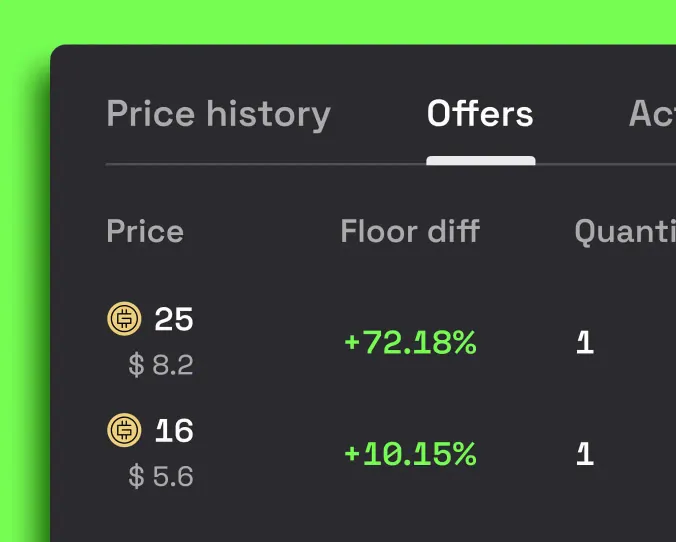Click the $ 8.2 dollar amount

(161, 365)
